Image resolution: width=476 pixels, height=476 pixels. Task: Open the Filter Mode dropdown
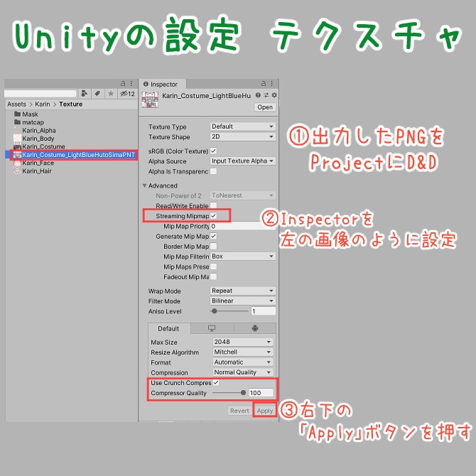coord(242,301)
